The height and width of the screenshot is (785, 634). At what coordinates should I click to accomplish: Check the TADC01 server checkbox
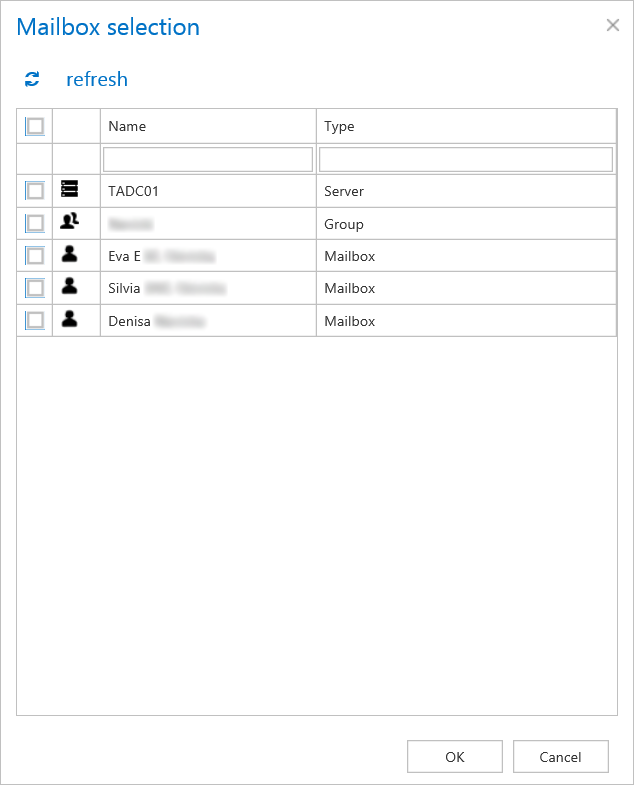coord(35,190)
